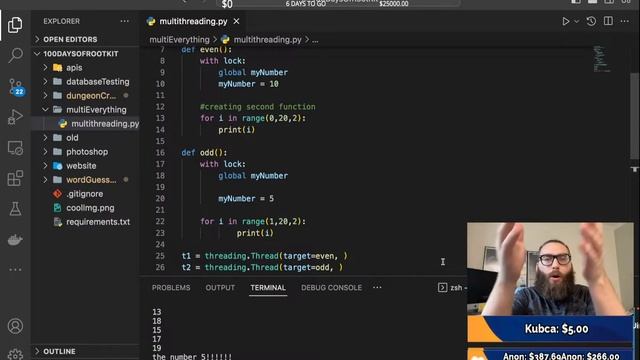The width and height of the screenshot is (640, 360).
Task: Open the Docker view in the activity bar
Action: (x=15, y=240)
